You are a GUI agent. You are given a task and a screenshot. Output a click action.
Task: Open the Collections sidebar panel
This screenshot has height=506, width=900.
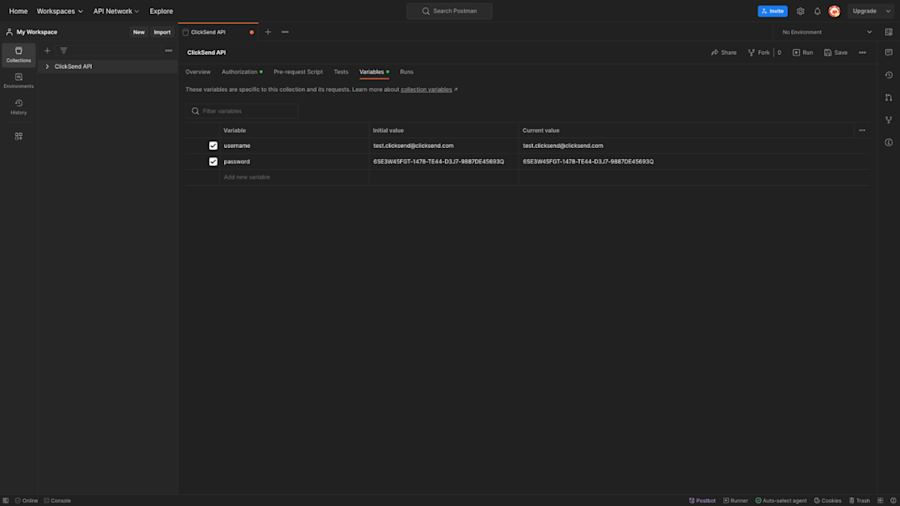(x=18, y=55)
